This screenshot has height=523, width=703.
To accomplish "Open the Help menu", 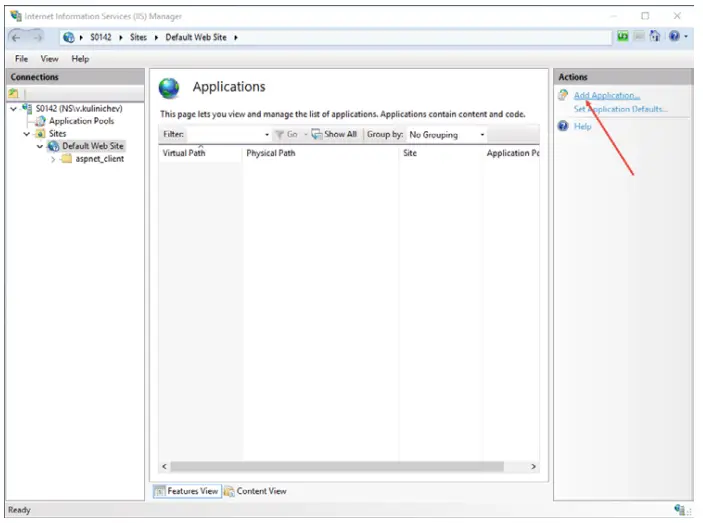I will [80, 59].
